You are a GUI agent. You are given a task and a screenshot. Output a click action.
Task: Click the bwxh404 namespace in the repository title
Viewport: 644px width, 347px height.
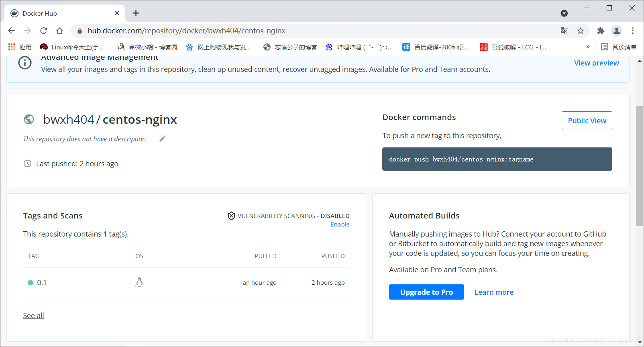click(x=69, y=119)
